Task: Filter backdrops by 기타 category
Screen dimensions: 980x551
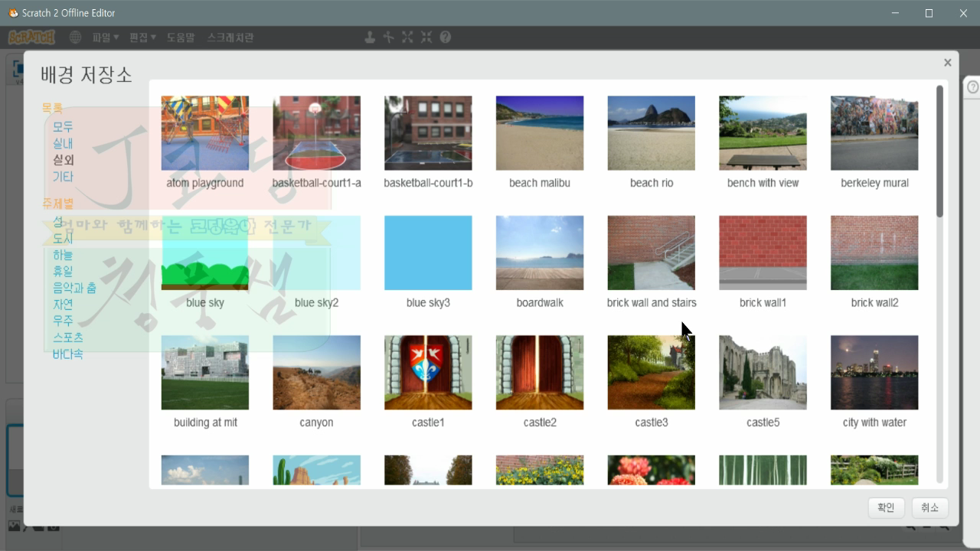Action: coord(63,177)
